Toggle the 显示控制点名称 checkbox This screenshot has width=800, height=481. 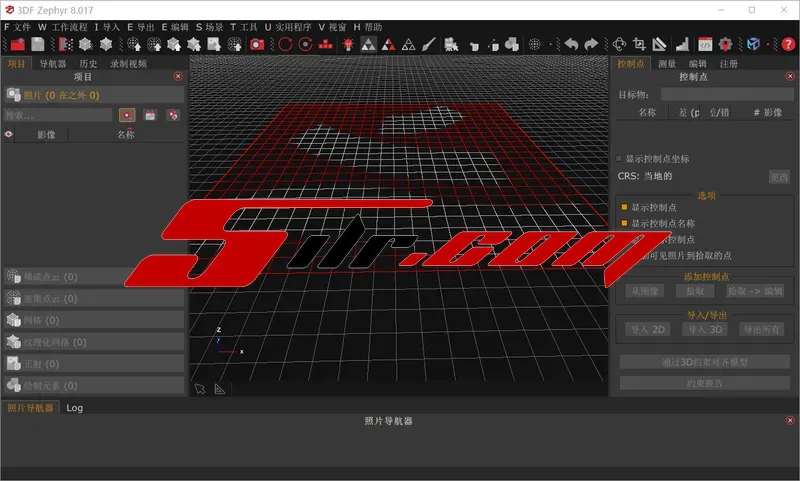pos(624,223)
